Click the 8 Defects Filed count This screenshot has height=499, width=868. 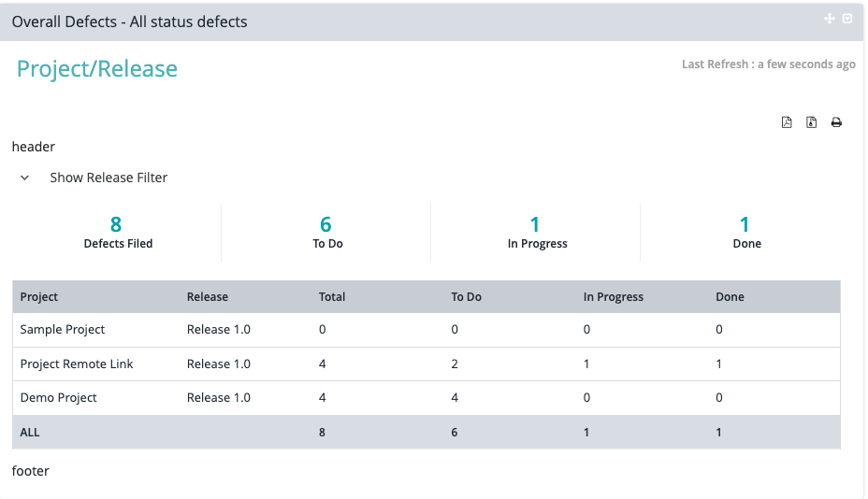(x=116, y=224)
